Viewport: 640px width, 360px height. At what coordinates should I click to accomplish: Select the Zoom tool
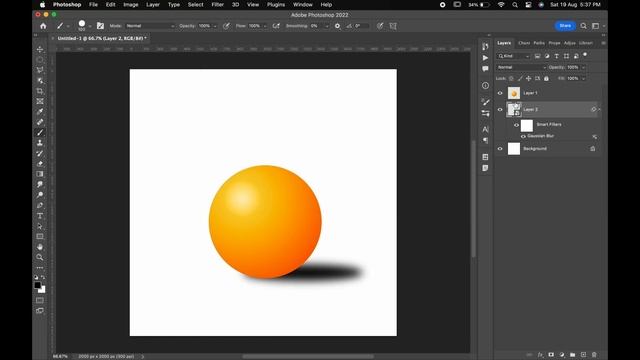pyautogui.click(x=40, y=257)
